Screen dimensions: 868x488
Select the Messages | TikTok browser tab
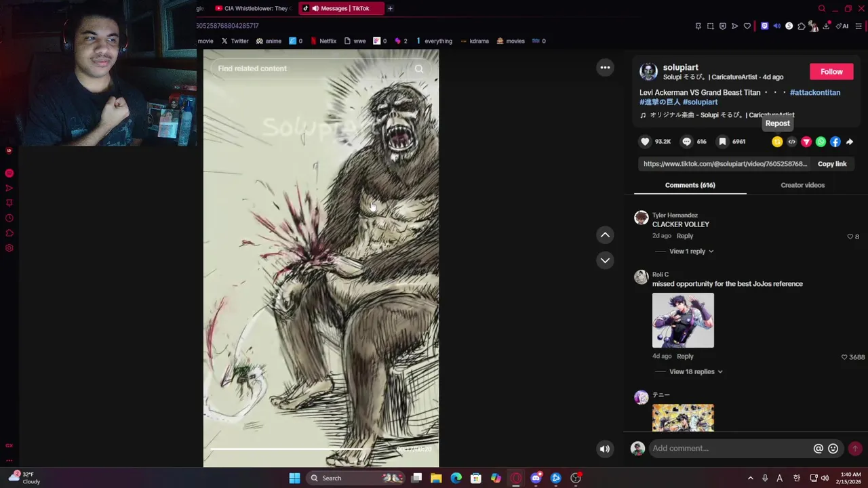click(340, 9)
